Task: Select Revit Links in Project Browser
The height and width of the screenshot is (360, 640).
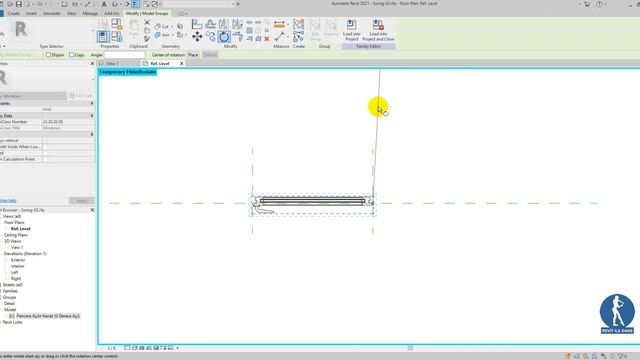Action: (12, 322)
